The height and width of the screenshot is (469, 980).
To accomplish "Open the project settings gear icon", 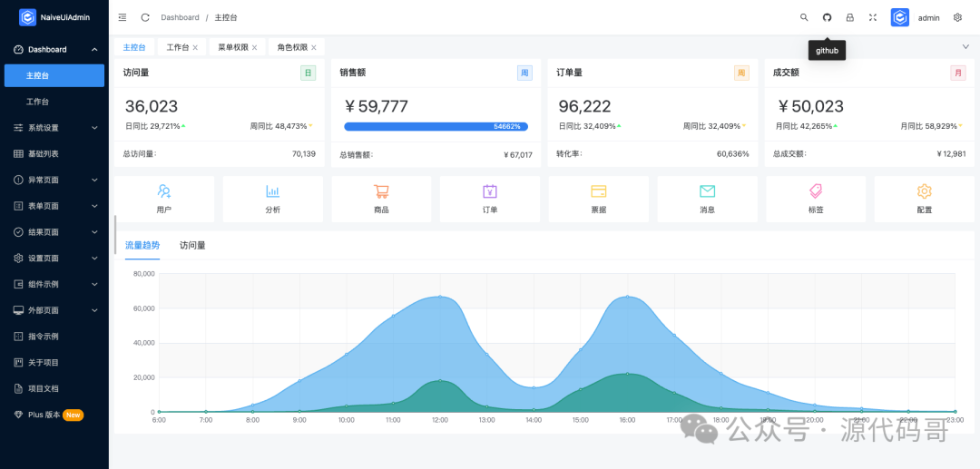I will coord(957,17).
